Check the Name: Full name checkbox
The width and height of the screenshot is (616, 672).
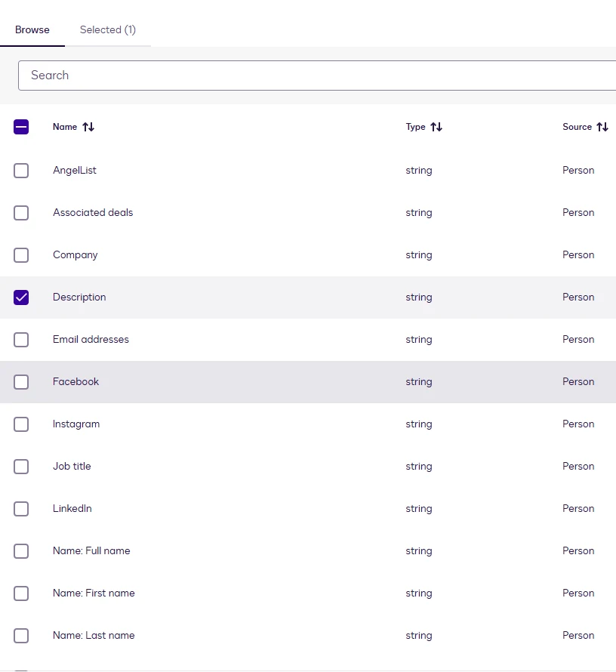[x=21, y=551]
